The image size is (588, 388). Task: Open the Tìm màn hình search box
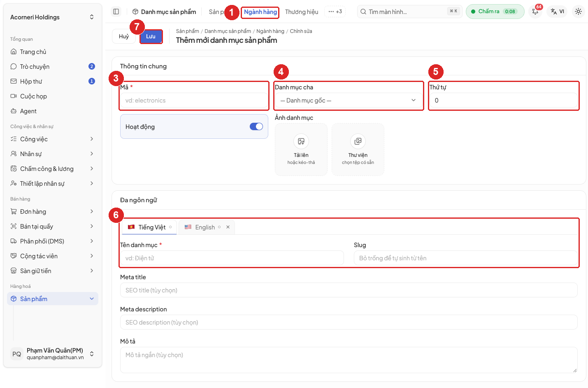[410, 12]
